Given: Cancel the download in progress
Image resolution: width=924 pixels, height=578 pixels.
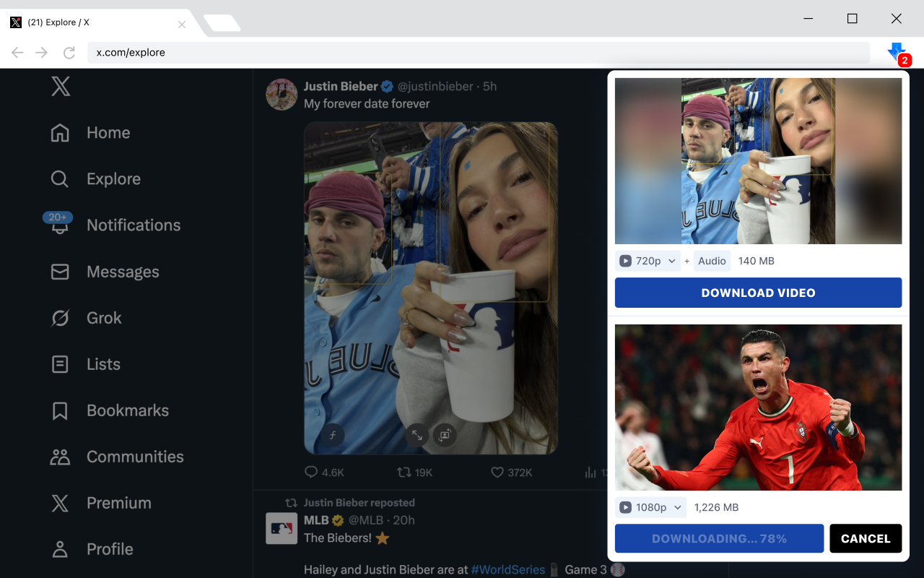Looking at the screenshot, I should (866, 538).
